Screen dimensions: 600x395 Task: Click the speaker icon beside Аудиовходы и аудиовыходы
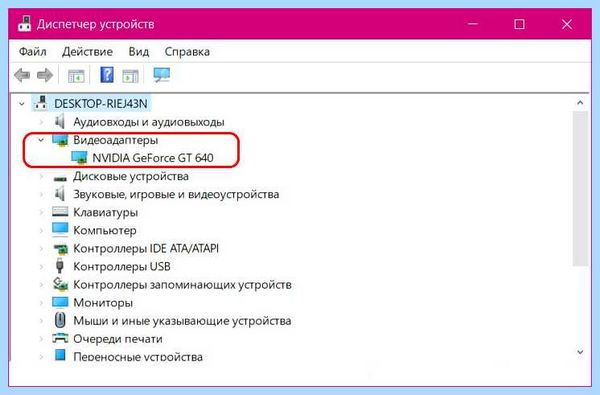pyautogui.click(x=59, y=122)
